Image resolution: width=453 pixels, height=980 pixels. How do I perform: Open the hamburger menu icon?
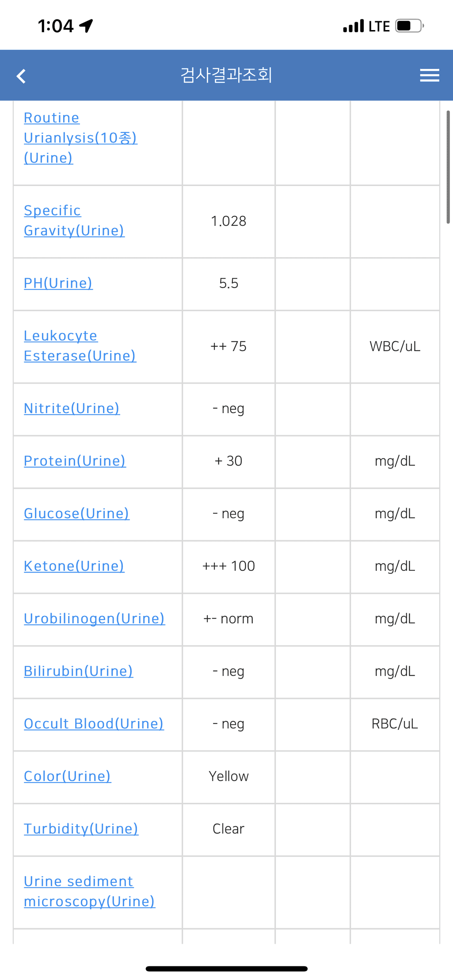pos(429,76)
